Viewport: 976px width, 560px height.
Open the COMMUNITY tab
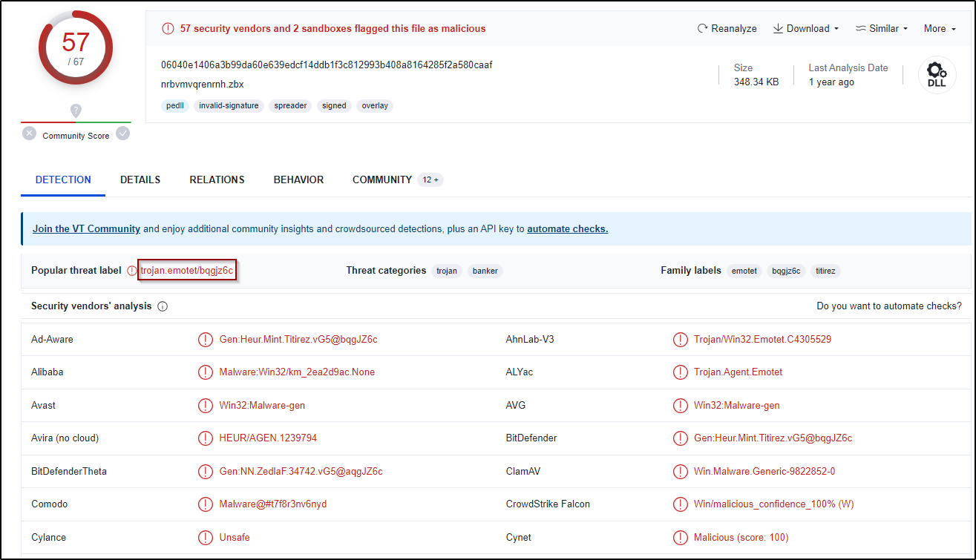[382, 179]
